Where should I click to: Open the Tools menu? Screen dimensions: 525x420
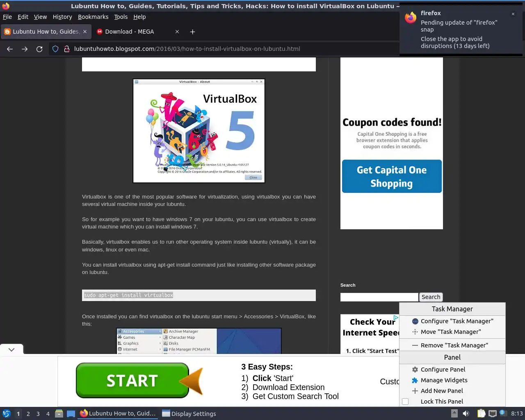click(121, 17)
